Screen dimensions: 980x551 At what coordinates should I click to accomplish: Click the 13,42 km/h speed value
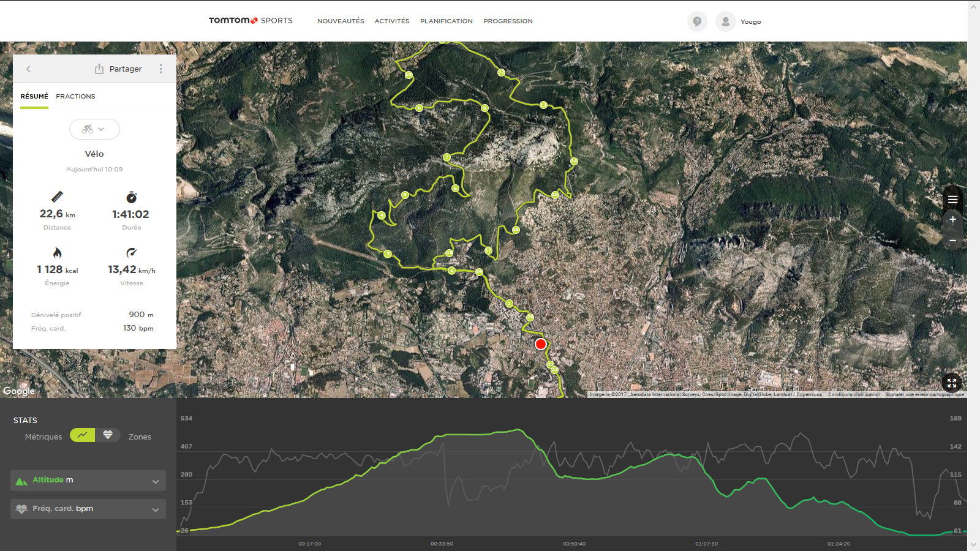pyautogui.click(x=132, y=269)
